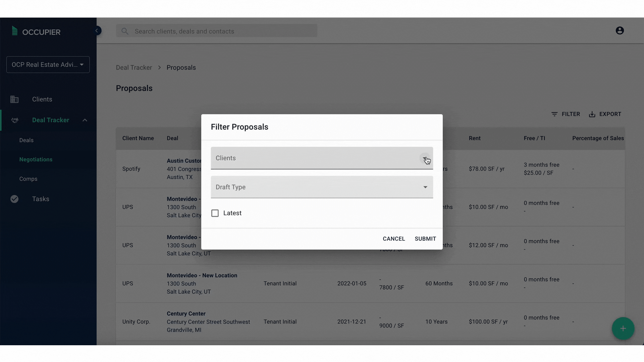Viewport: 644px width, 362px height.
Task: Click the Tasks checkmark icon
Action: (x=14, y=199)
